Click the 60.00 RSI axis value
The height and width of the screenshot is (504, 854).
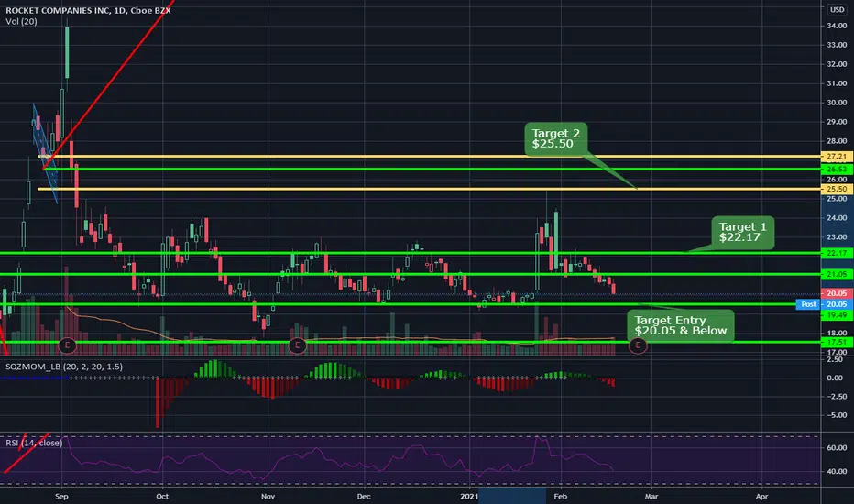point(837,448)
